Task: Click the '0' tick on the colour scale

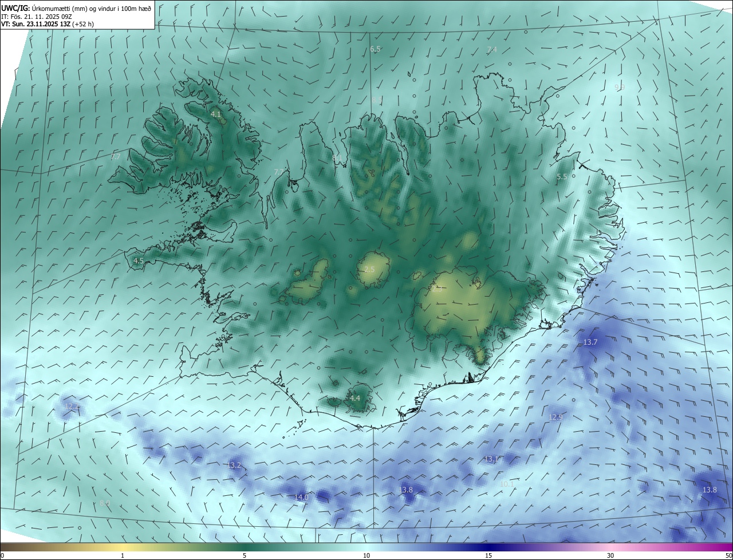Action: tap(2, 555)
